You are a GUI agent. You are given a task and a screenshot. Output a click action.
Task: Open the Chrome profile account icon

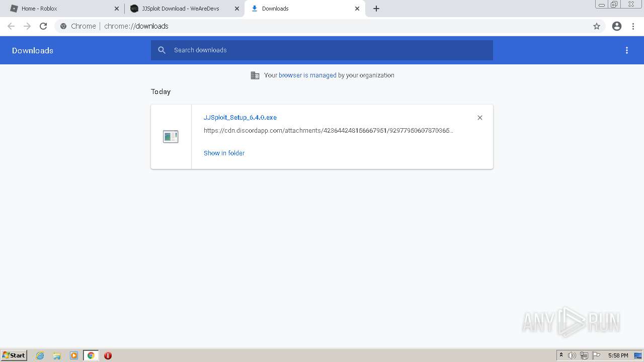617,26
